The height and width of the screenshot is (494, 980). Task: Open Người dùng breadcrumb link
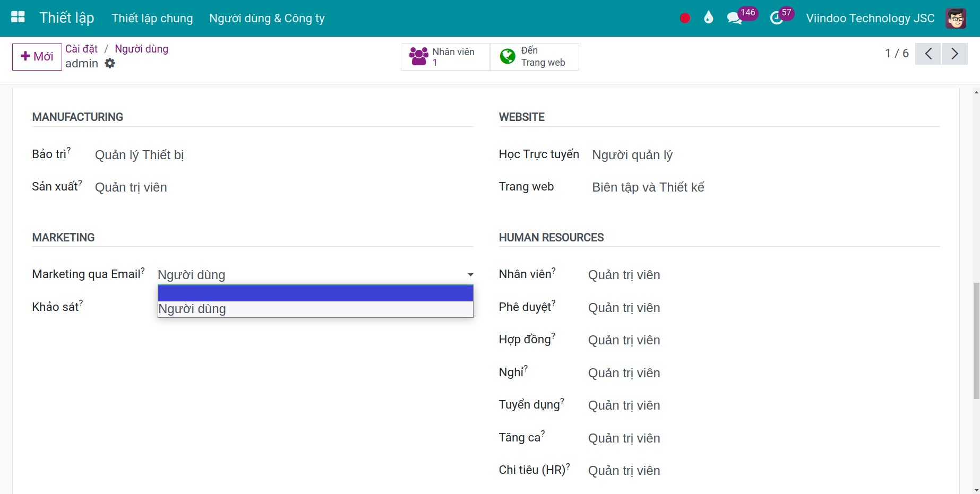coord(141,49)
